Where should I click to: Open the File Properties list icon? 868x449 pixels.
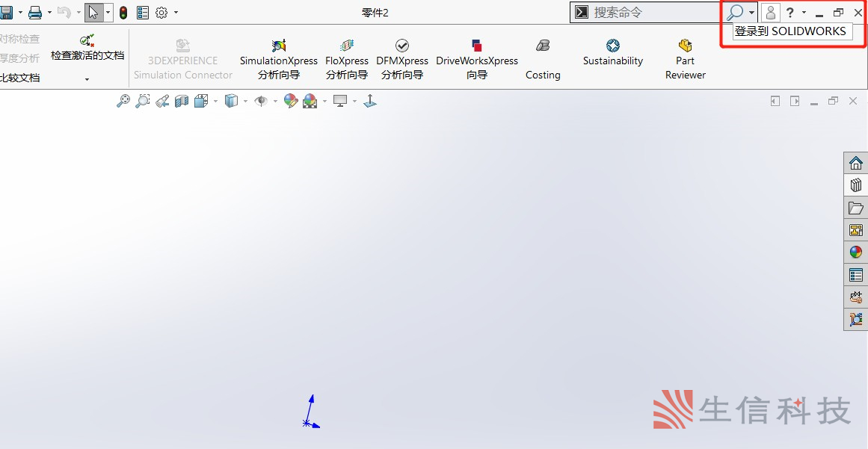142,12
